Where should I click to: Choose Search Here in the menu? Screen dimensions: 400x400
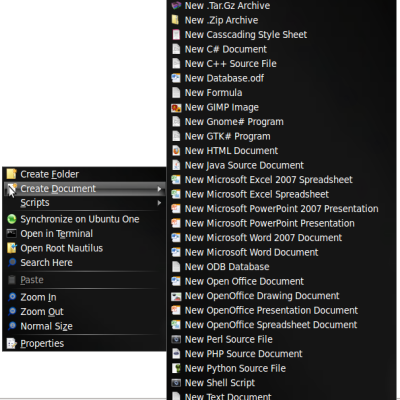84,262
